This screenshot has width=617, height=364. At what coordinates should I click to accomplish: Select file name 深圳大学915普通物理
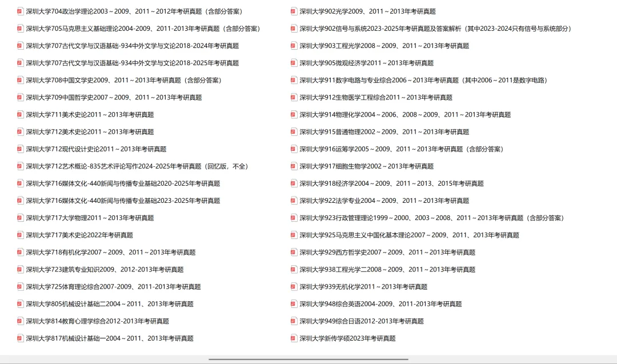(x=384, y=132)
